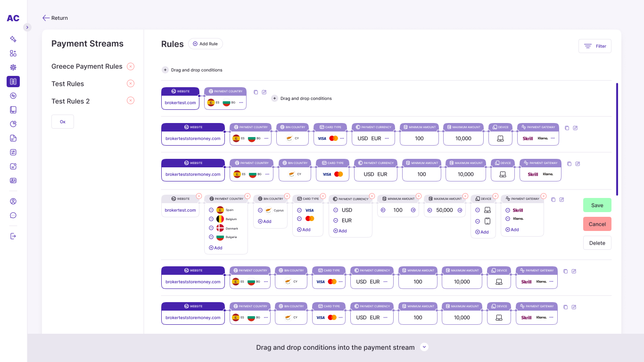Cancel editing the rule
This screenshot has height=362, width=644.
point(597,224)
